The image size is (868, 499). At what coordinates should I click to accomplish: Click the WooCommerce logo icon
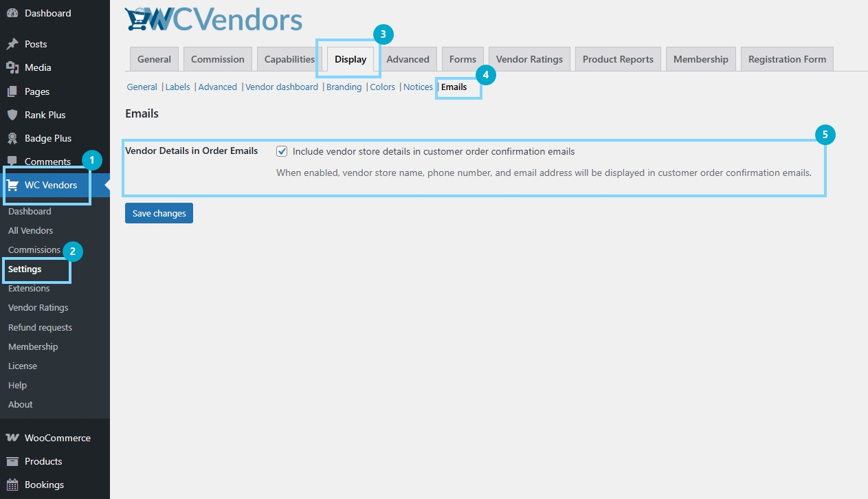pyautogui.click(x=12, y=438)
